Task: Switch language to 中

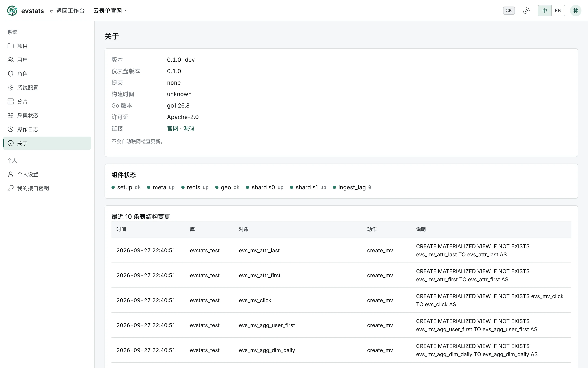Action: (x=545, y=10)
